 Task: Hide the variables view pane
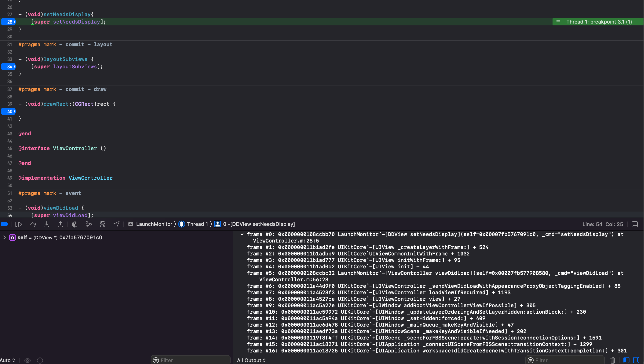pos(626,360)
